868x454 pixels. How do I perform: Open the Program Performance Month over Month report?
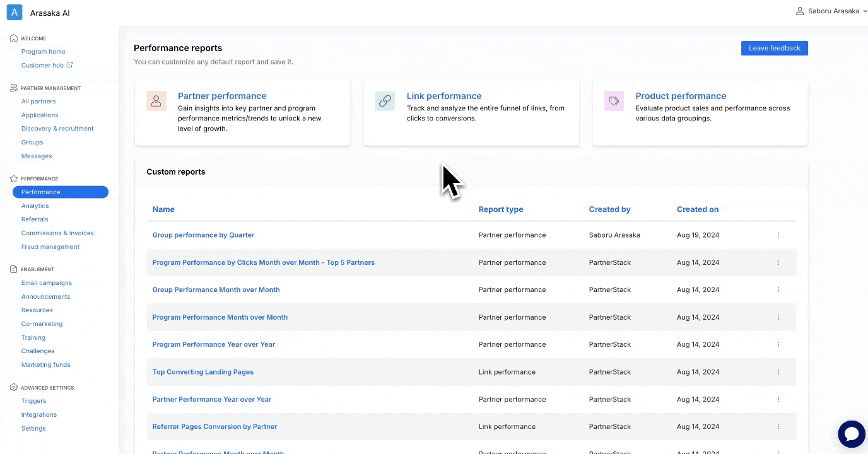(x=220, y=317)
